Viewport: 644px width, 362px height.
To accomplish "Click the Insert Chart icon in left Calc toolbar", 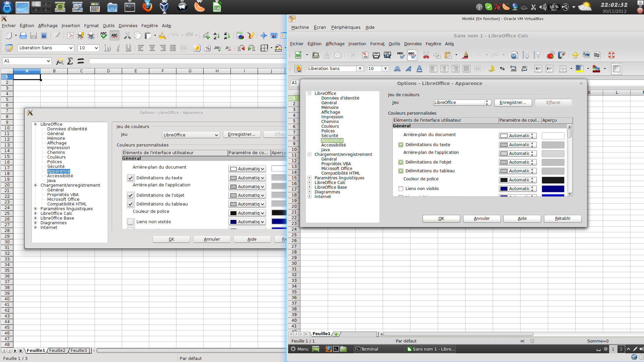I will (x=240, y=36).
